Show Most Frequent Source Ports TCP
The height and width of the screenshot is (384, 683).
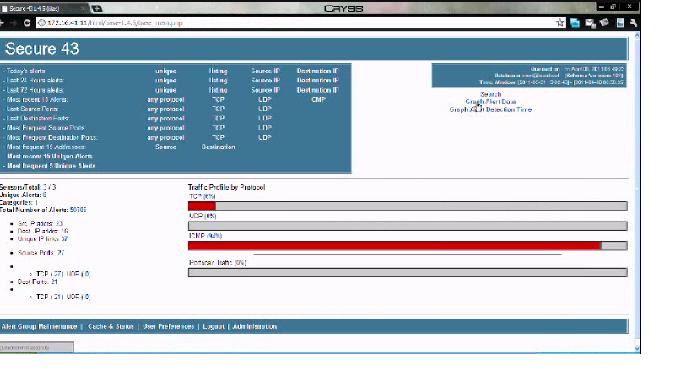(218, 128)
